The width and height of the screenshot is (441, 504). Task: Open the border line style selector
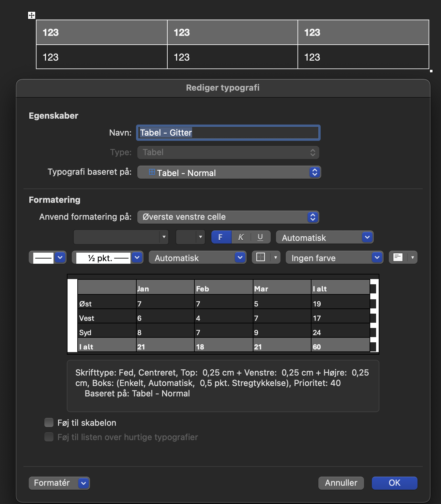click(x=47, y=258)
